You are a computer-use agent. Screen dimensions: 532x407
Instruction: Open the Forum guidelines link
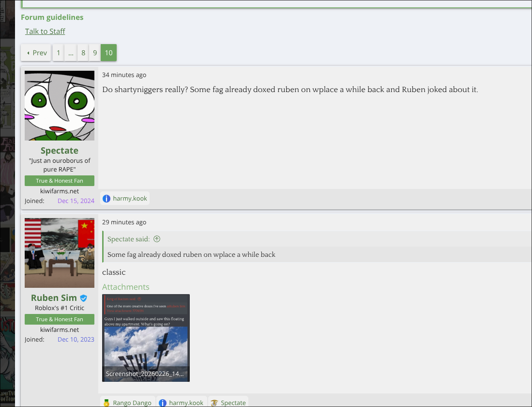click(x=52, y=17)
